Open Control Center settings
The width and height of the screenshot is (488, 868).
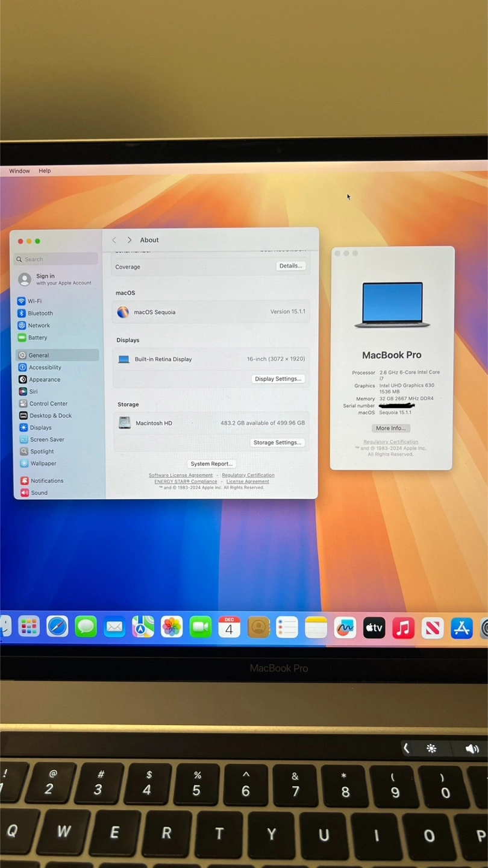point(48,403)
